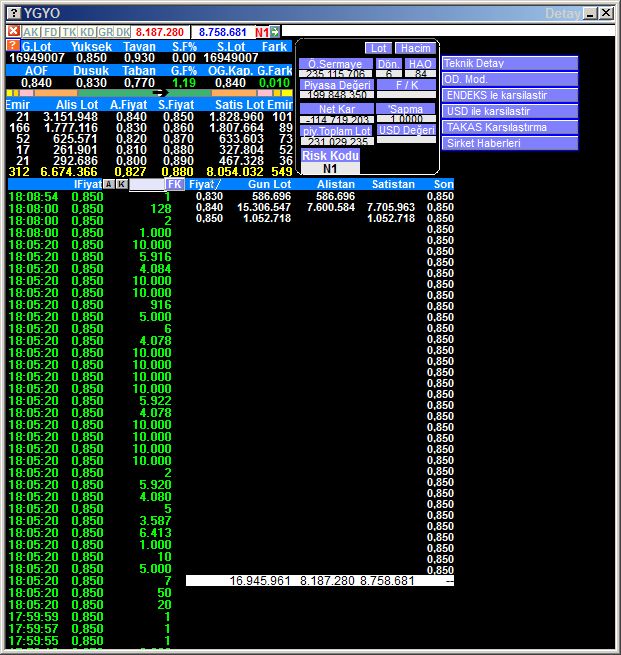
Task: Click the trade row at 17:59:59
Action: click(x=90, y=617)
